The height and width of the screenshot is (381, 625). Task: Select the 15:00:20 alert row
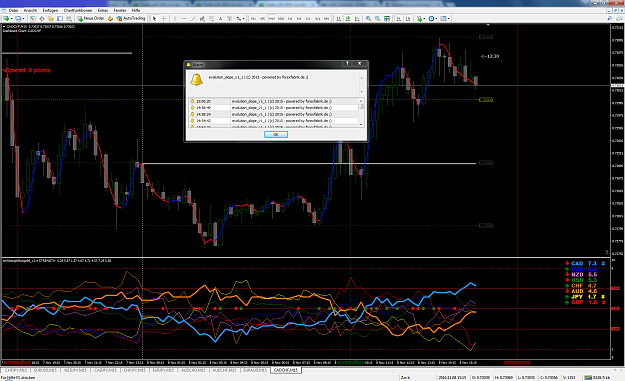pyautogui.click(x=274, y=101)
